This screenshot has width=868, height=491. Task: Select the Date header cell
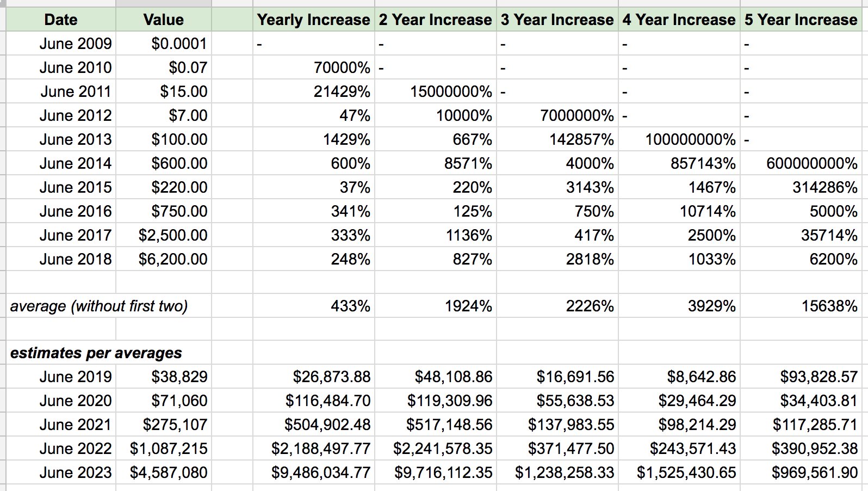click(x=61, y=20)
